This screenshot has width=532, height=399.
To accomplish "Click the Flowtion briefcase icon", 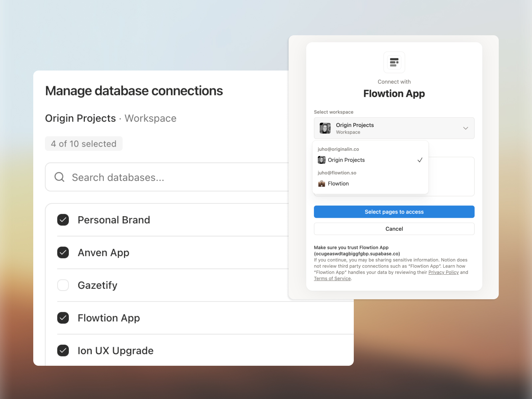I will (322, 184).
